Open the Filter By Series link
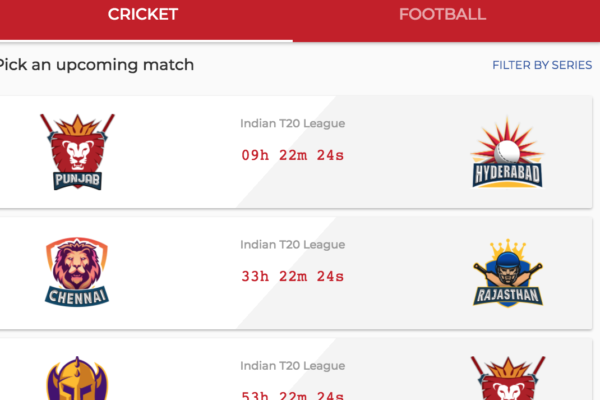The image size is (600, 400). point(542,65)
